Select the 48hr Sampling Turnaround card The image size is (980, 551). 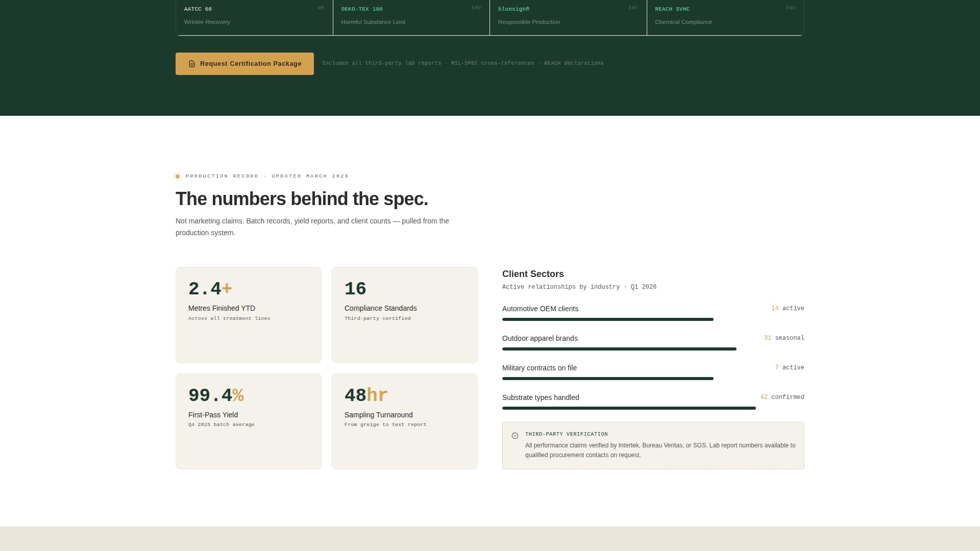404,421
